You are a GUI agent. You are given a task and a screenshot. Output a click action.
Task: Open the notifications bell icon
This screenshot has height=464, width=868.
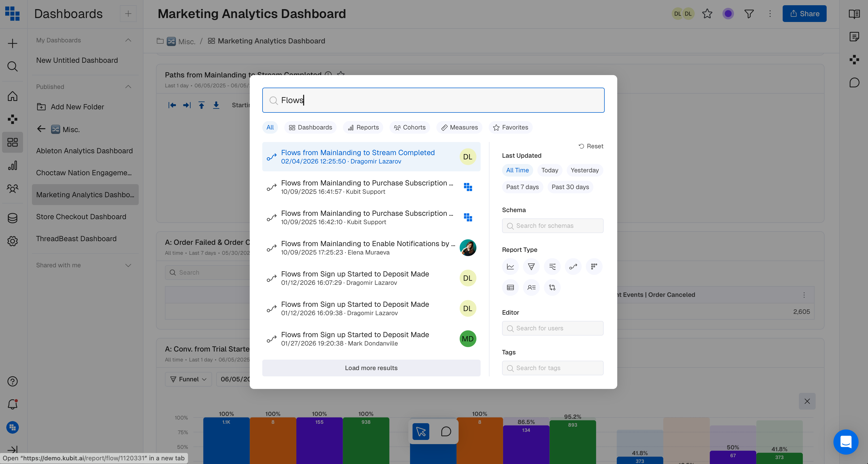pos(13,404)
